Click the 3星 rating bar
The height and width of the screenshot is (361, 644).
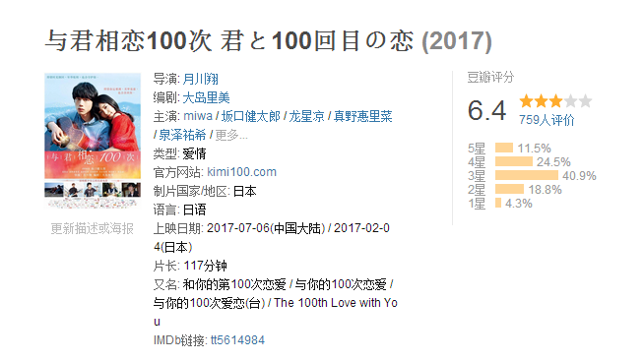(527, 175)
